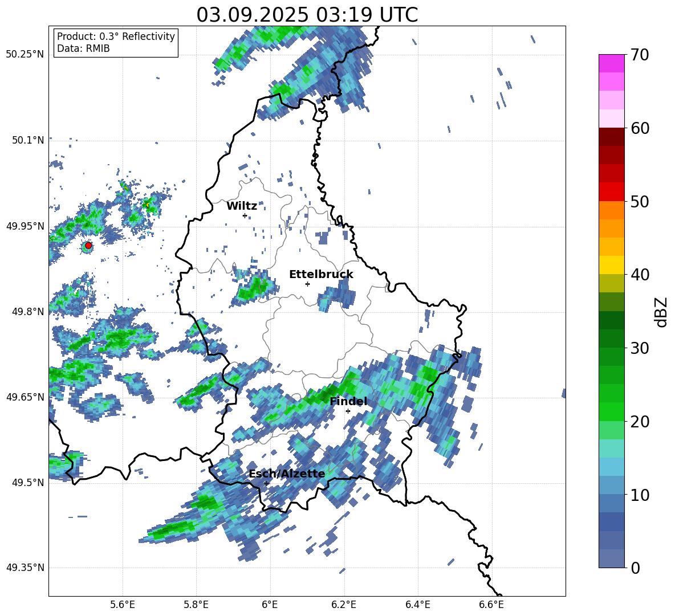This screenshot has width=675, height=616.
Task: Click colorbar tick label 60
Action: (640, 128)
